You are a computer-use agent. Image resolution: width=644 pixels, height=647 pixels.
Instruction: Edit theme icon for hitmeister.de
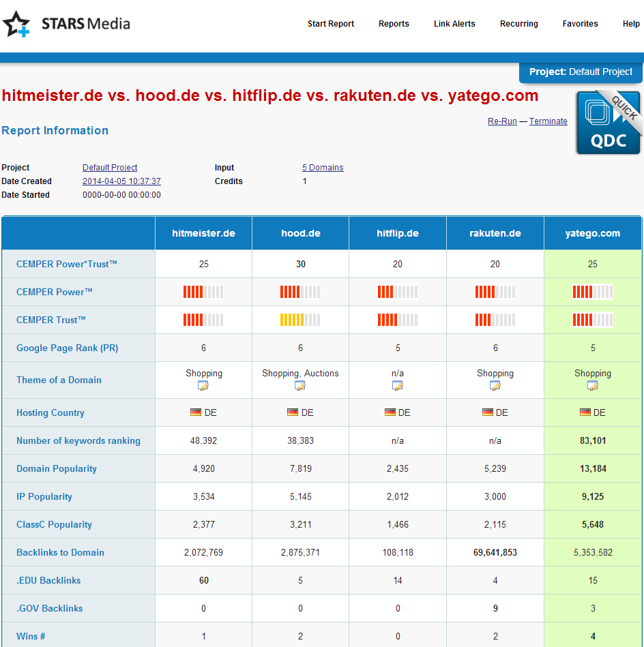pyautogui.click(x=203, y=386)
